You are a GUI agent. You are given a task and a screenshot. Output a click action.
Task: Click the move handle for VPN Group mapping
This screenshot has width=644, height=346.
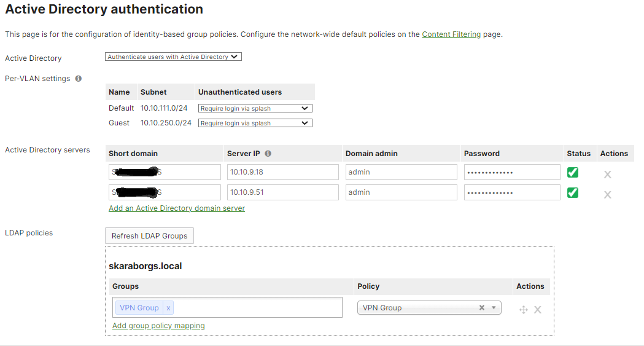(523, 310)
